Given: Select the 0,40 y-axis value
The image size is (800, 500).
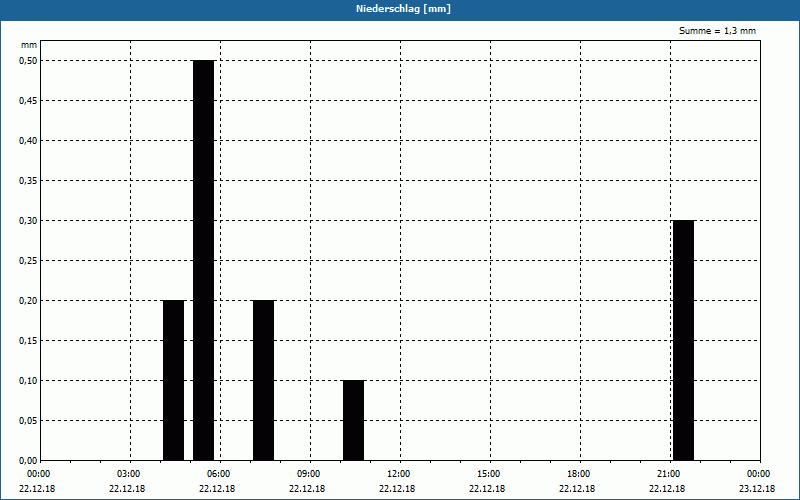Looking at the screenshot, I should click(28, 141).
